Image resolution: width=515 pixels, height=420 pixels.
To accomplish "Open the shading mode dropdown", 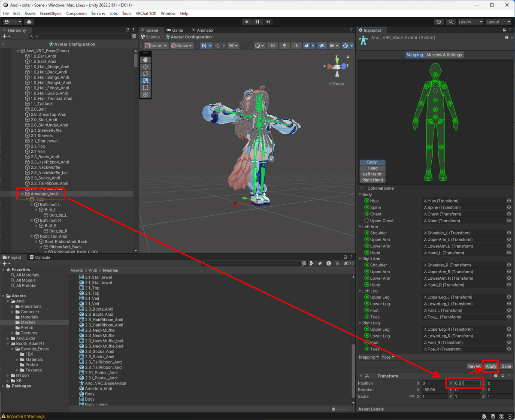I will pos(259,45).
